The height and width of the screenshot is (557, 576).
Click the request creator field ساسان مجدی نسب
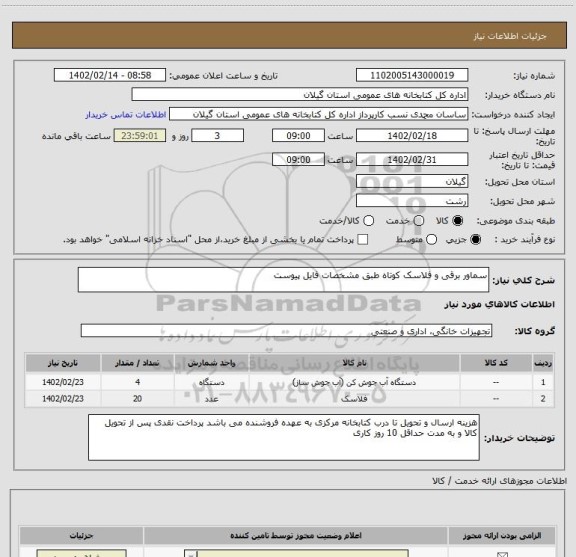318,114
